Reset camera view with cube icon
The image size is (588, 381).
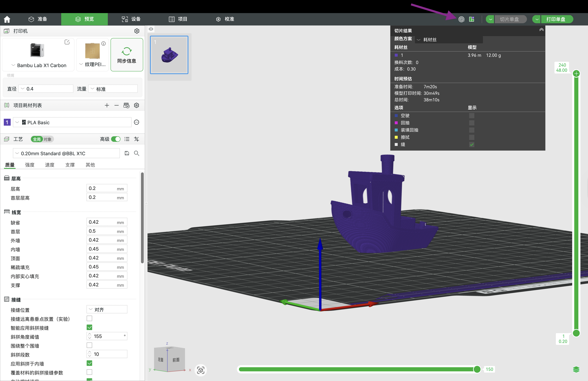click(x=201, y=370)
